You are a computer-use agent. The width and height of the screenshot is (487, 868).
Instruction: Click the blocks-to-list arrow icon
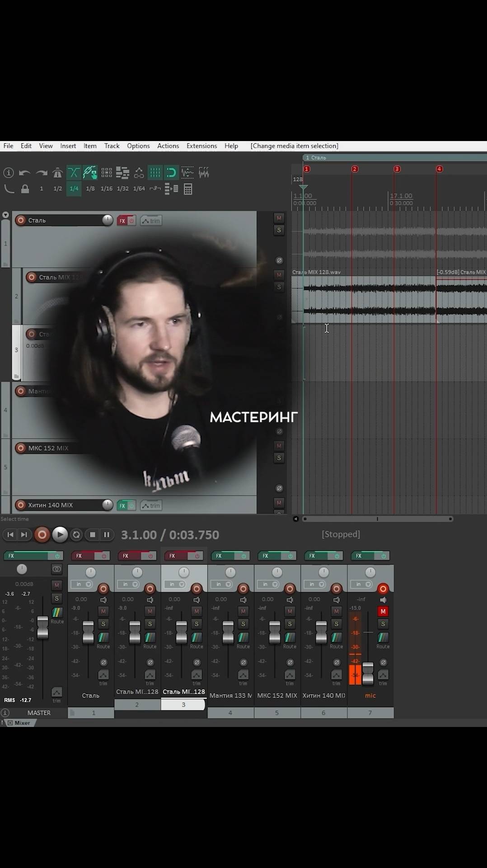pyautogui.click(x=171, y=189)
